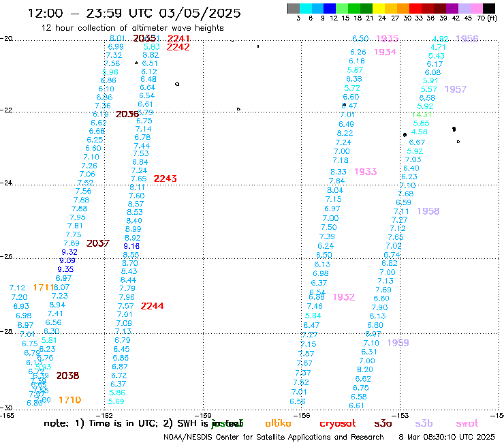Click the latitude axis label '-26'
The height and width of the screenshot is (443, 504).
click(x=6, y=257)
